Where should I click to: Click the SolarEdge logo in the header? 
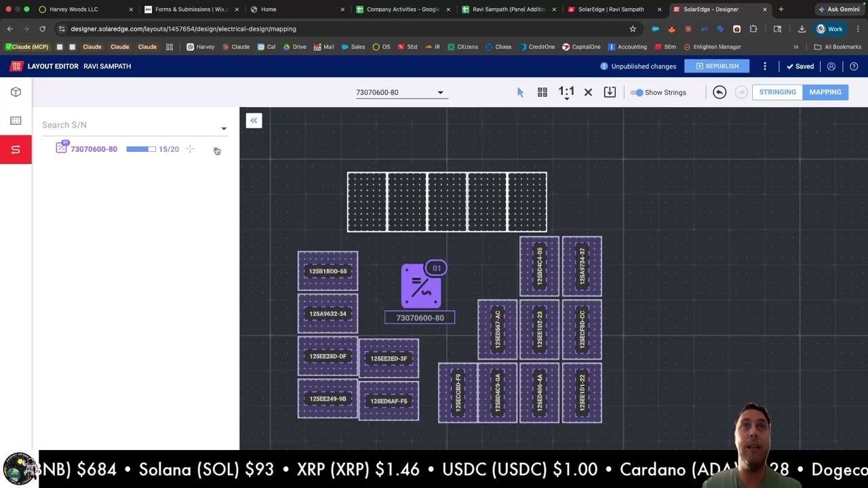tap(16, 66)
